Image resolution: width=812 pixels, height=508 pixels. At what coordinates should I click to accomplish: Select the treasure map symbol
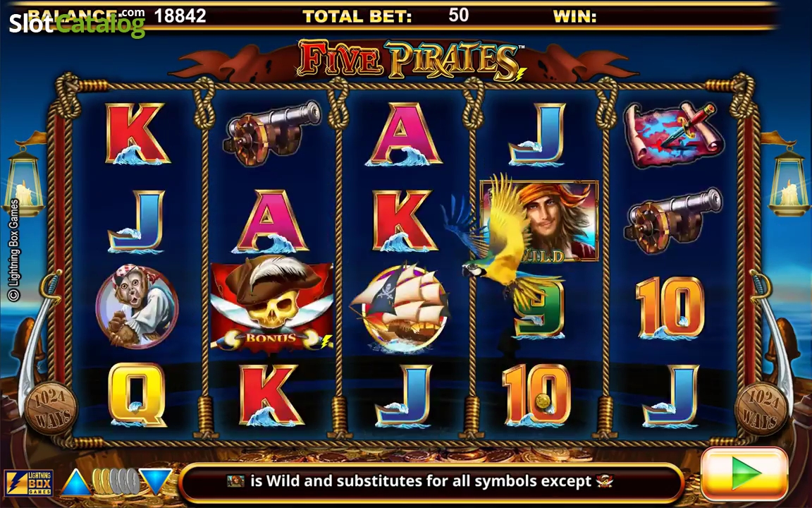(672, 134)
